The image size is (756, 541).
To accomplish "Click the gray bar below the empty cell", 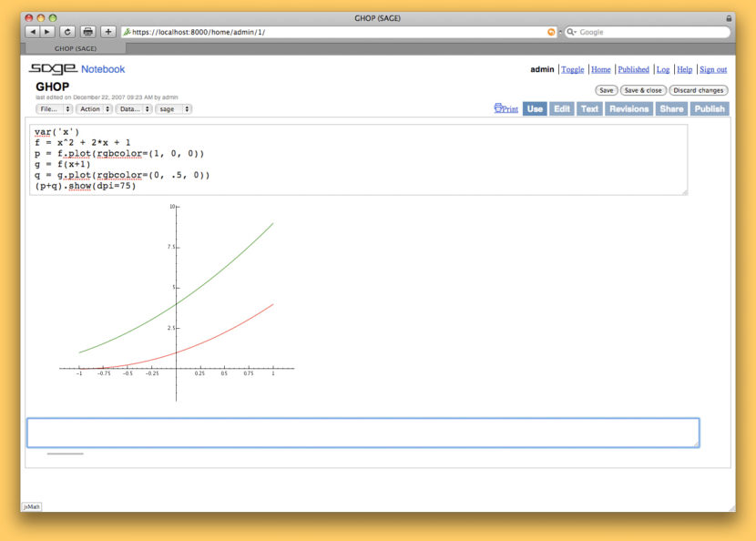I will 65,454.
